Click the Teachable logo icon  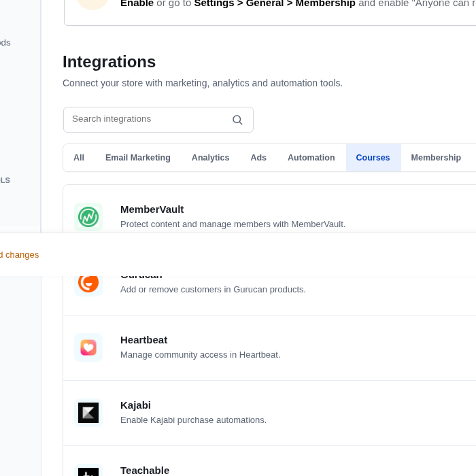click(x=88, y=471)
